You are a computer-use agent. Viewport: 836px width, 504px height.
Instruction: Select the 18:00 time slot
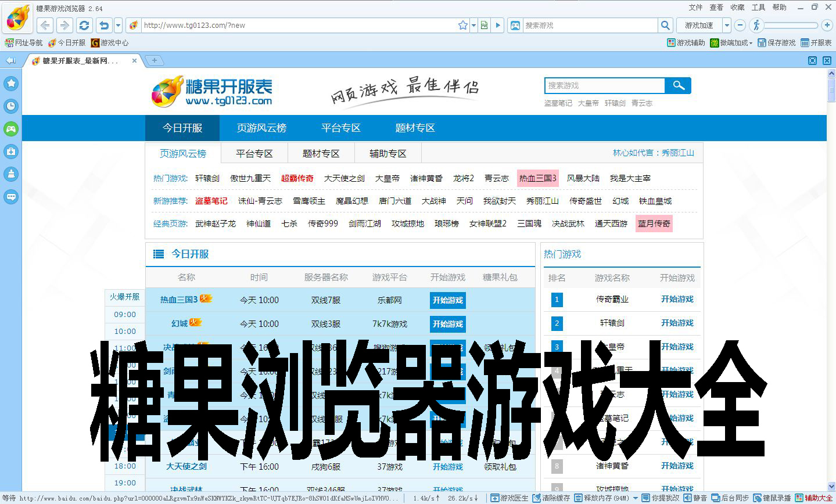[125, 466]
